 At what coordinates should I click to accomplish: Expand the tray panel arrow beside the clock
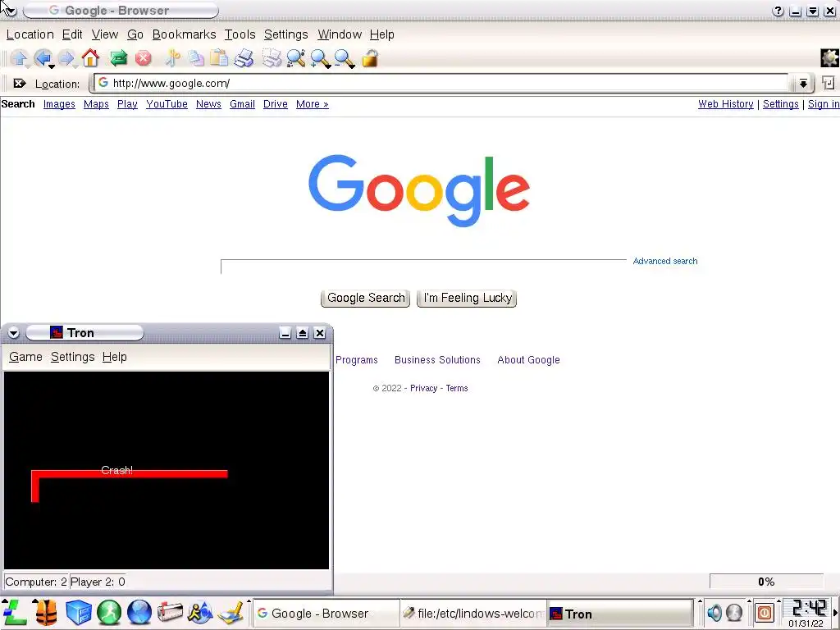click(835, 612)
